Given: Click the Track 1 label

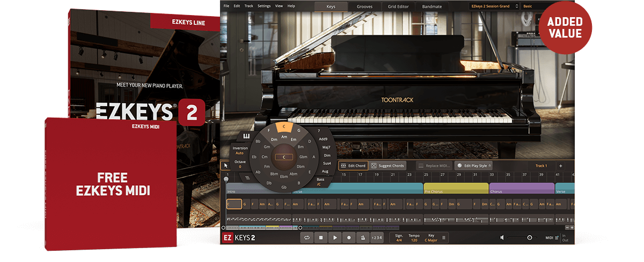Looking at the screenshot, I should click(541, 166).
